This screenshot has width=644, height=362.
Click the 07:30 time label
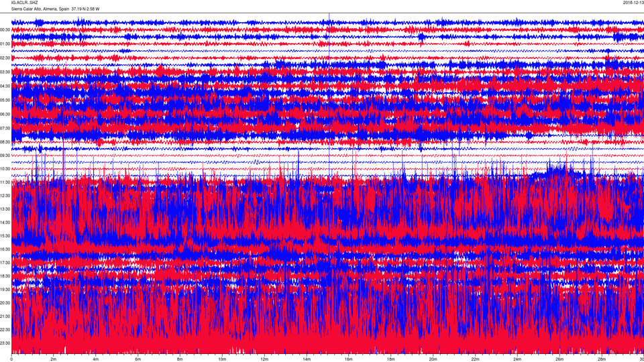[x=5, y=129]
